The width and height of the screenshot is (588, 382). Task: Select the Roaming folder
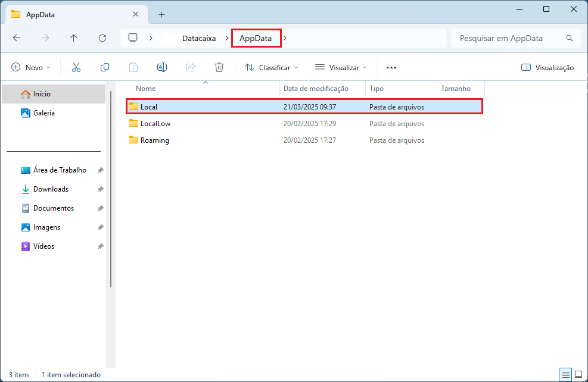coord(155,140)
